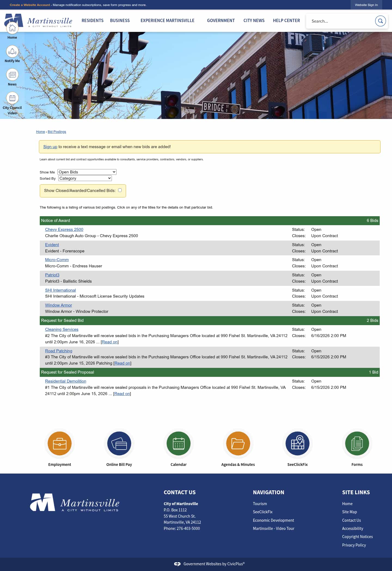Click the Economic Development footer link
The image size is (392, 571).
click(274, 520)
